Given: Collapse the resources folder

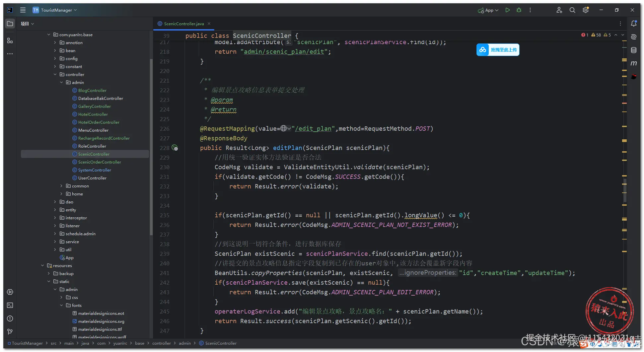Looking at the screenshot, I should click(x=42, y=265).
